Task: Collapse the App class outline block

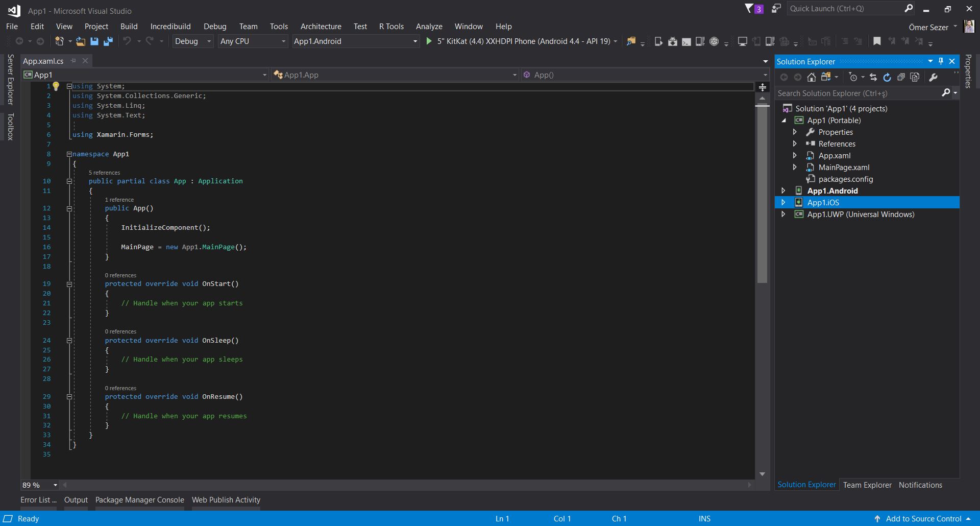Action: tap(69, 181)
